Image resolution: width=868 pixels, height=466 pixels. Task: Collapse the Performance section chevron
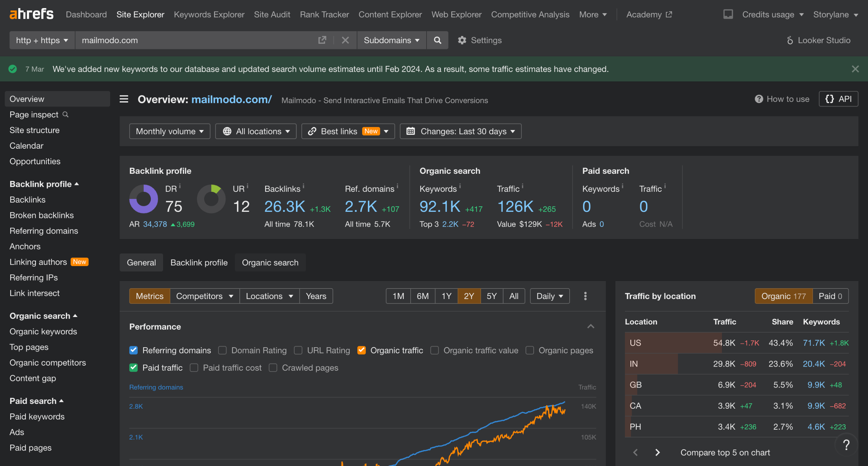[591, 327]
